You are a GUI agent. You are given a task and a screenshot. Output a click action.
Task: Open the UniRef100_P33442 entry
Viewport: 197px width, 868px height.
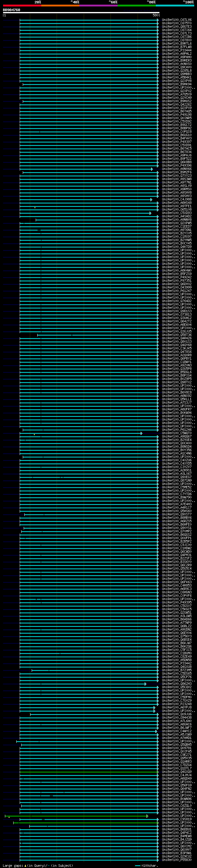176,664
